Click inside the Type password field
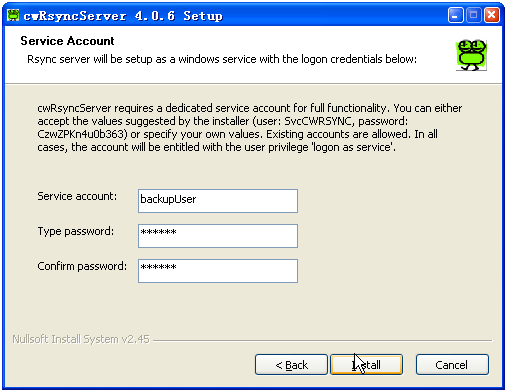Viewport: 507px width, 392px height. coord(218,236)
